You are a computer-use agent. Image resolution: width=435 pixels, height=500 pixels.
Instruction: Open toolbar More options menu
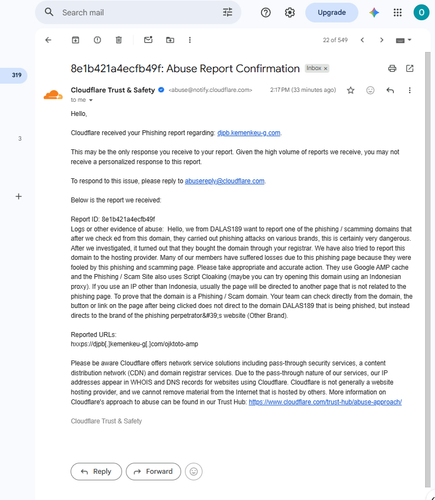(190, 40)
